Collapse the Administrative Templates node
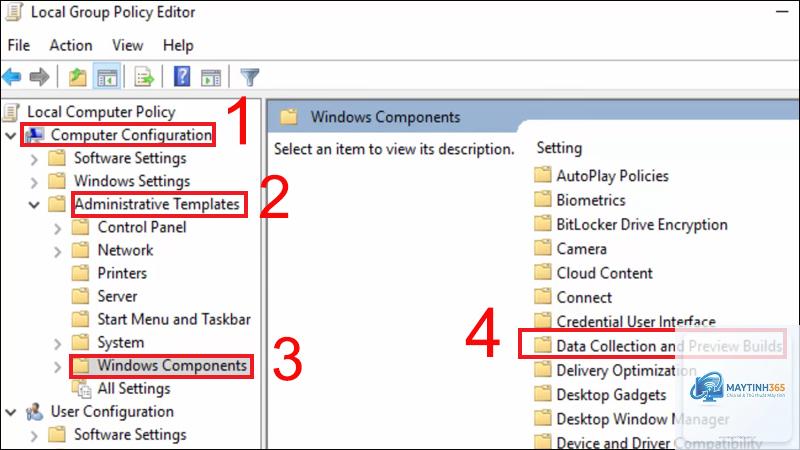Viewport: 800px width, 450px height. (34, 205)
